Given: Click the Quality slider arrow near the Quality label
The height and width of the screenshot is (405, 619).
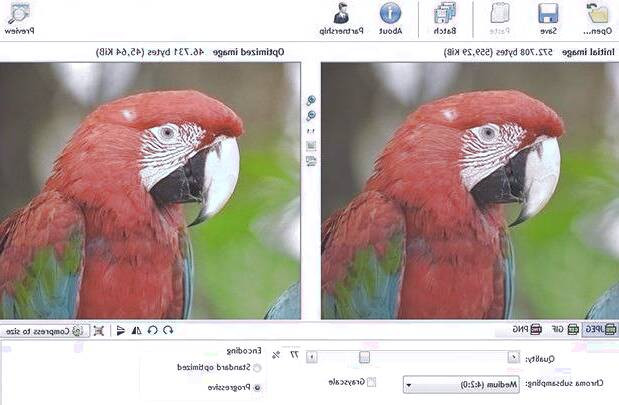Looking at the screenshot, I should (513, 357).
